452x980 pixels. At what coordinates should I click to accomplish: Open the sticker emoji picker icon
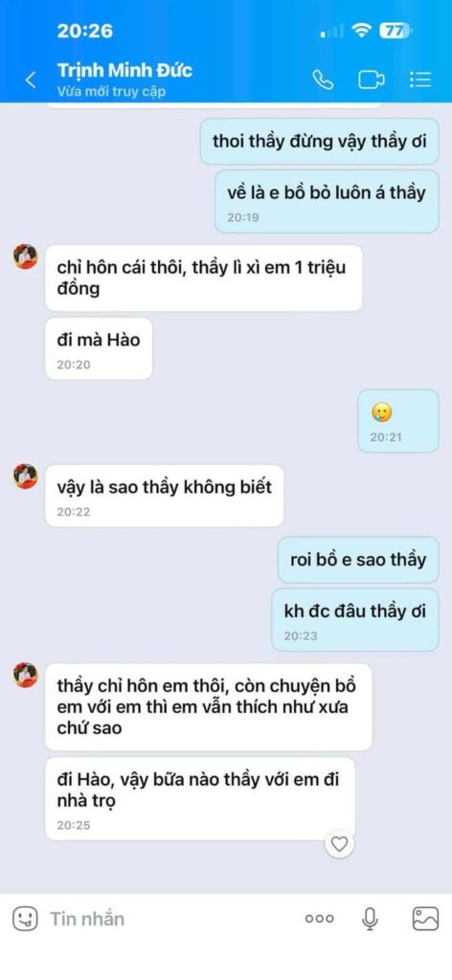click(25, 918)
